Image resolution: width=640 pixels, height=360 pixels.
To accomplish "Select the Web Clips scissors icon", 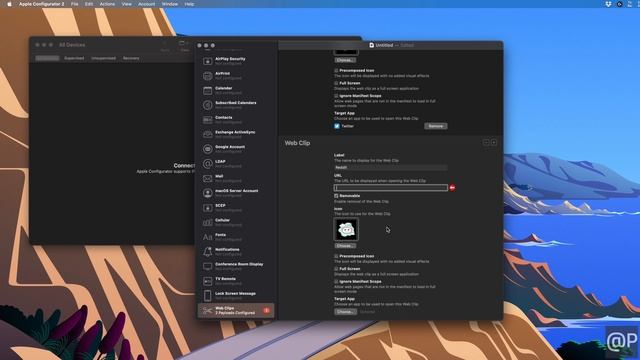I will (207, 311).
